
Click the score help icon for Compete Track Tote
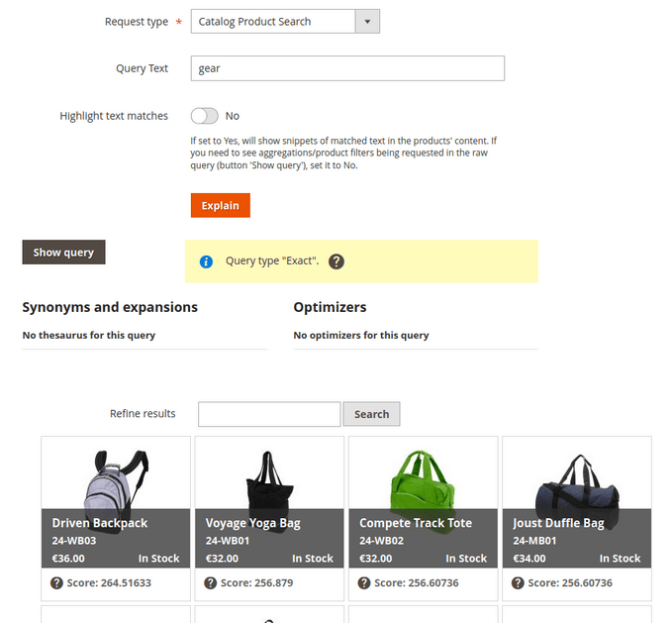coord(364,583)
